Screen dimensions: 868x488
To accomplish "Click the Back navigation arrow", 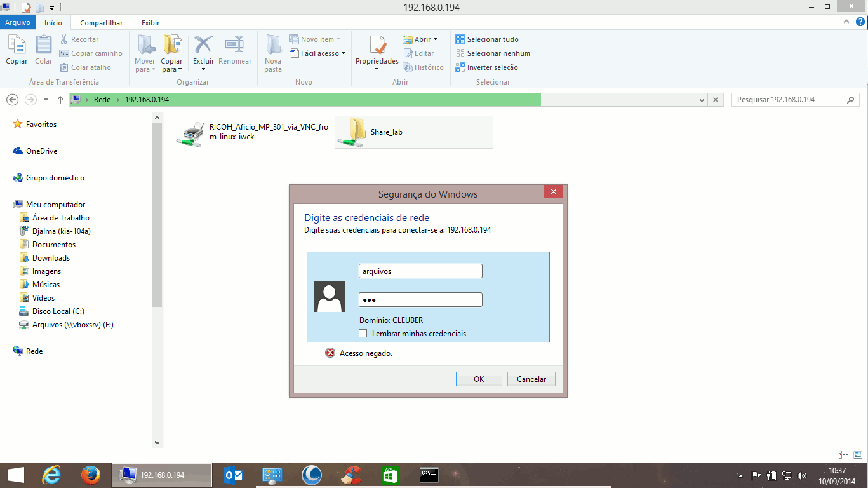I will (x=12, y=100).
